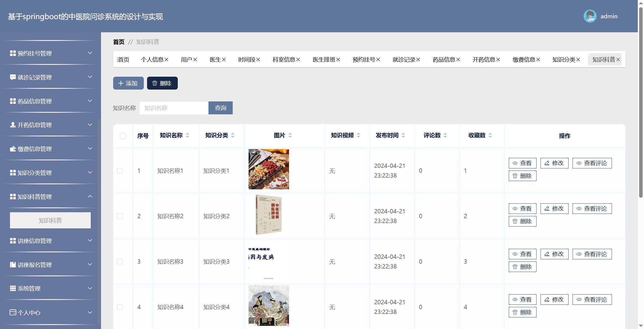Close the 医生 tab
The height and width of the screenshot is (329, 644).
[224, 59]
